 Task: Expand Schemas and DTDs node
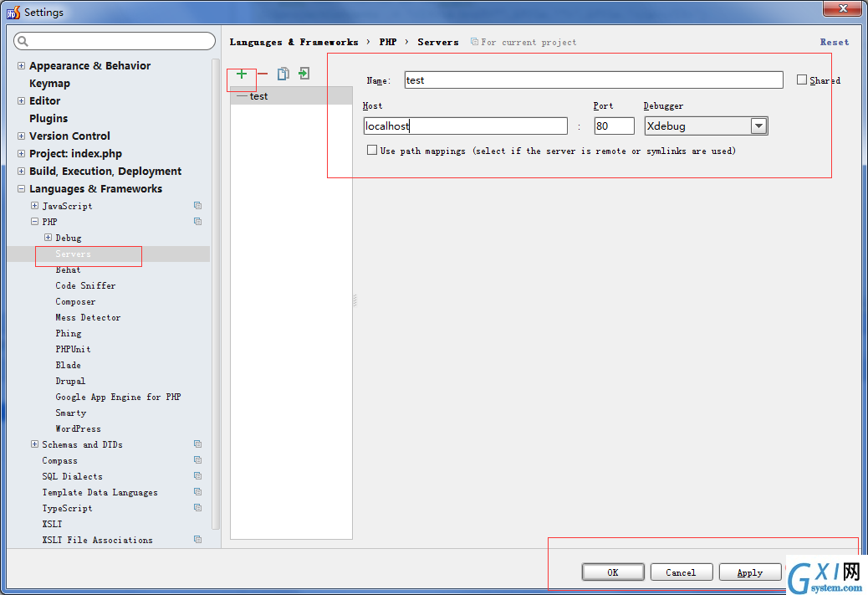(x=34, y=444)
